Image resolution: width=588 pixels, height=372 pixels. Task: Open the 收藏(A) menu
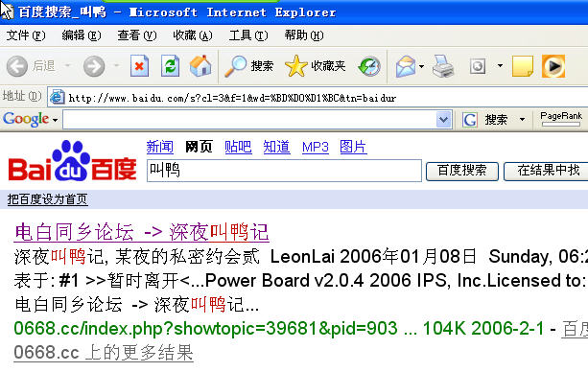193,35
